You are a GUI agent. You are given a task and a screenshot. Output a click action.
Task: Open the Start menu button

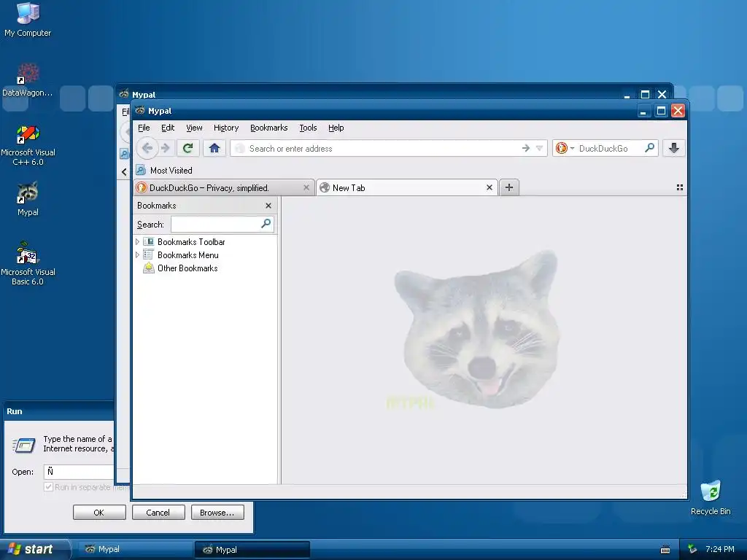[x=35, y=549]
